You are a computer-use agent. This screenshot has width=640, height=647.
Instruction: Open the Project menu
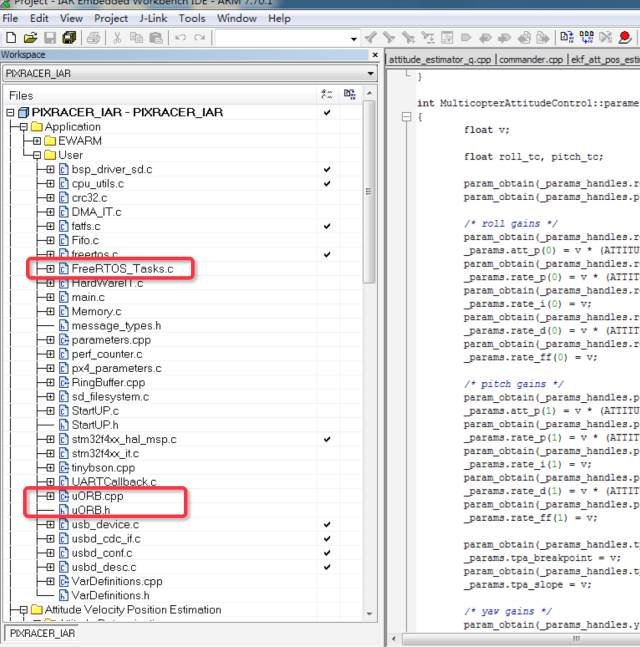[111, 18]
